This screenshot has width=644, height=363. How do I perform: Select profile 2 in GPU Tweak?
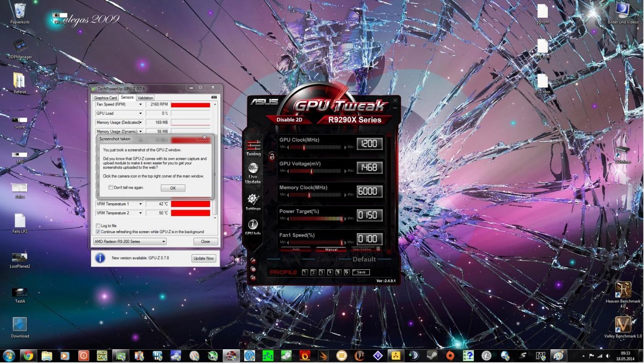(313, 272)
